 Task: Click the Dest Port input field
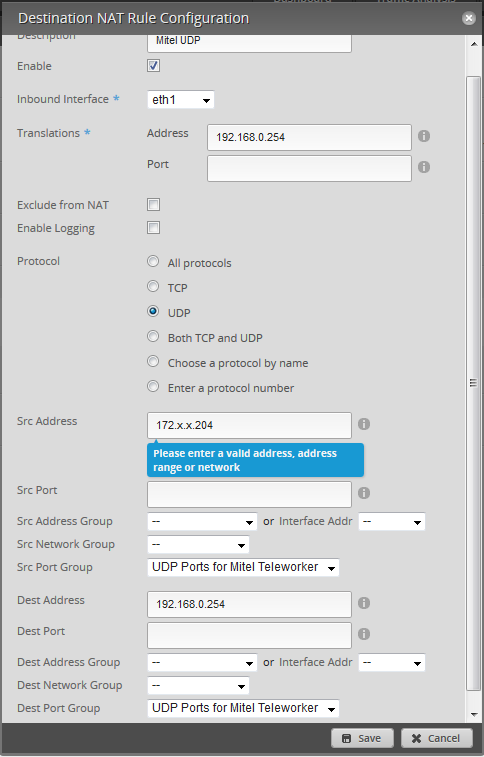(249, 635)
